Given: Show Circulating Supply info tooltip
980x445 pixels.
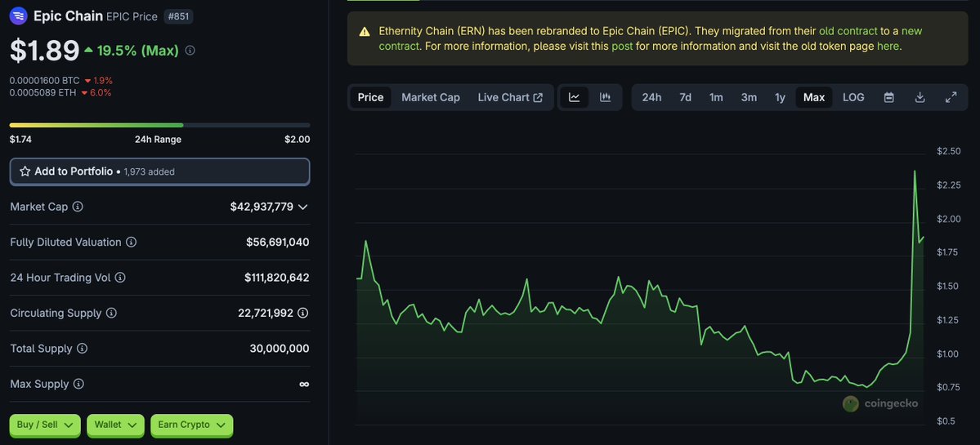Looking at the screenshot, I should (x=111, y=313).
